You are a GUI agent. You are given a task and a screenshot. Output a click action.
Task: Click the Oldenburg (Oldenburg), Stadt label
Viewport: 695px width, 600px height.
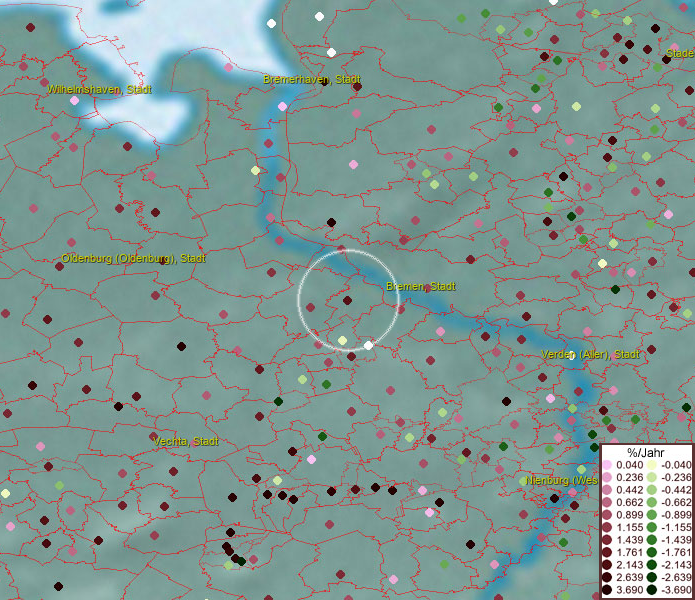(x=133, y=258)
